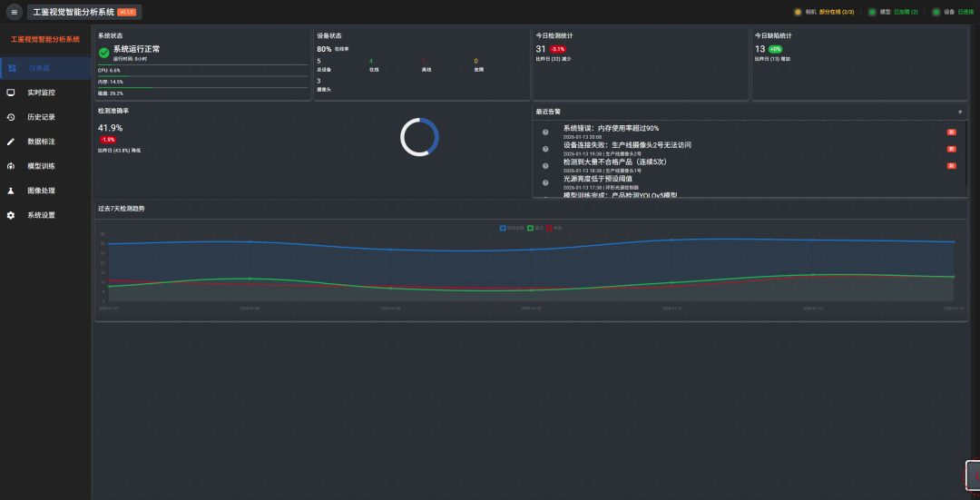Screen dimensions: 980x500
Task: Open the 系统设置 gear icon
Action: [11, 215]
